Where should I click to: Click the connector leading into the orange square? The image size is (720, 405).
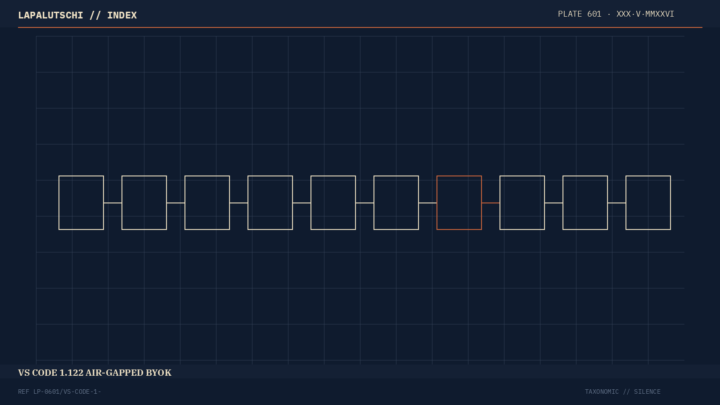(x=428, y=202)
